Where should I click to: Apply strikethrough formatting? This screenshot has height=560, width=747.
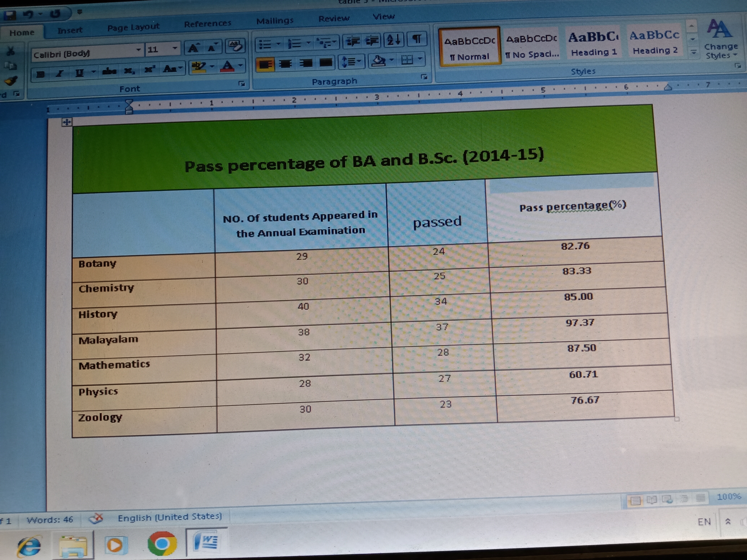tap(109, 71)
